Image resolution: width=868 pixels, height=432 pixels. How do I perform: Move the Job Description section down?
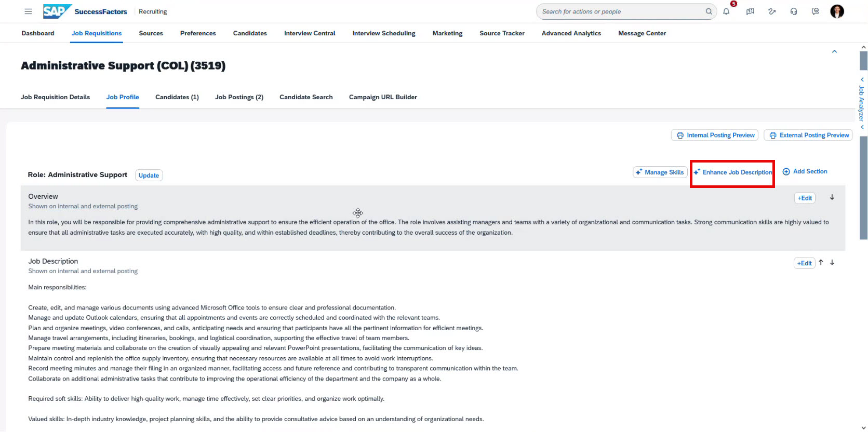point(832,263)
